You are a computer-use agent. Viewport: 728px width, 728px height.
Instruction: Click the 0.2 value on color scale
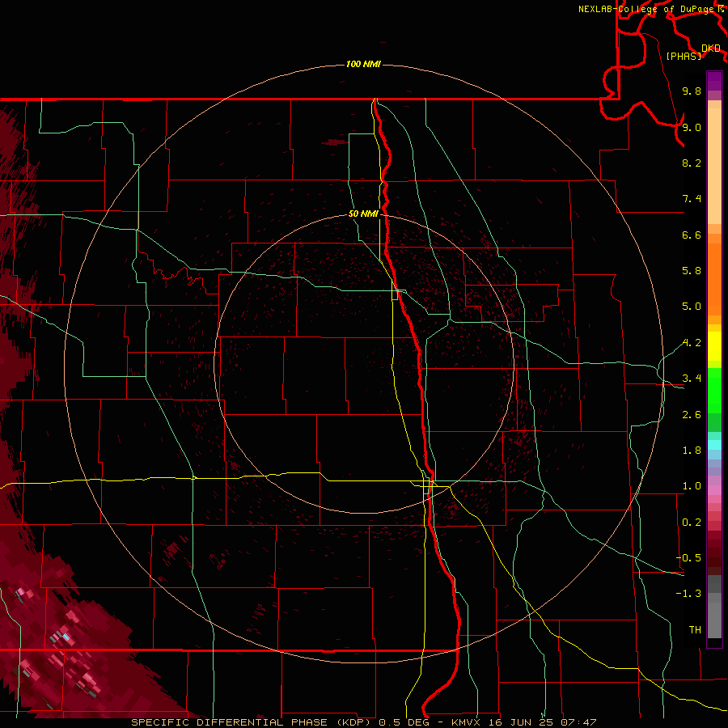click(x=692, y=523)
